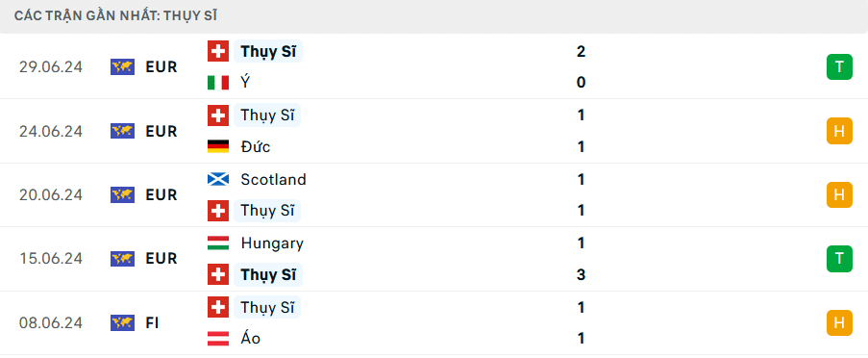The height and width of the screenshot is (358, 868).
Task: Click the green T badge for 15.06.24
Action: point(840,259)
